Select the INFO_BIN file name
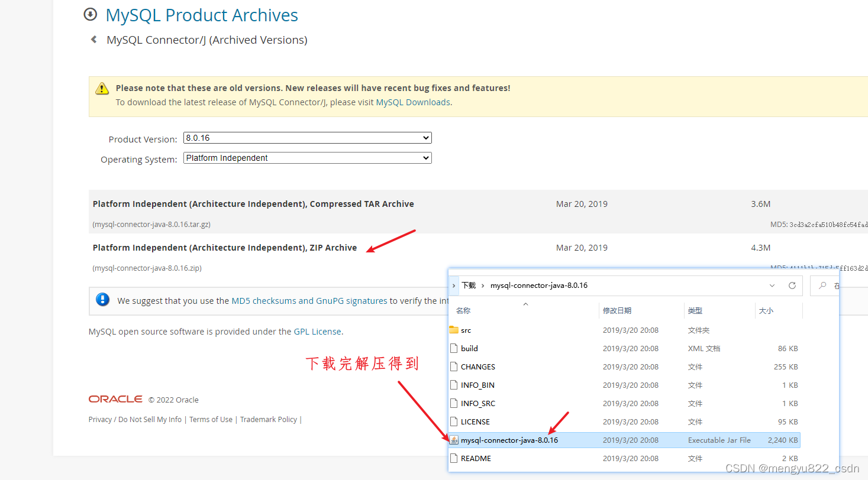This screenshot has width=868, height=480. tap(477, 385)
